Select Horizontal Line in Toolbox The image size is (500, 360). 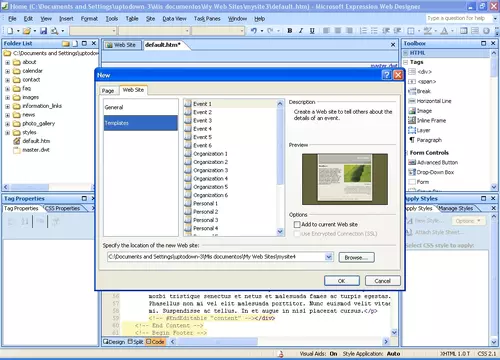[430, 101]
